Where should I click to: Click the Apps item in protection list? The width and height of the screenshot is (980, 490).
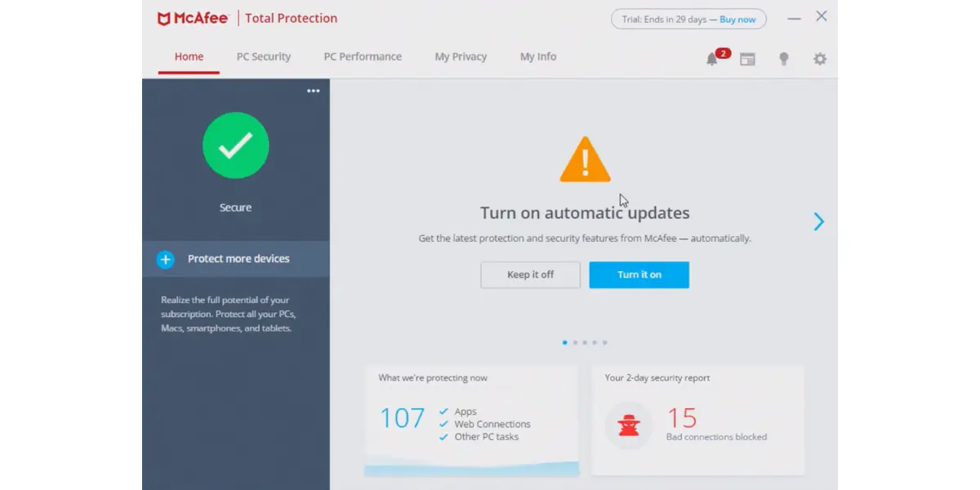(x=465, y=412)
